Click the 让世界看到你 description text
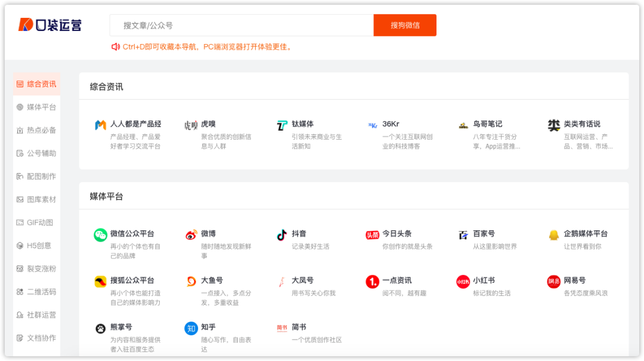Image resolution: width=644 pixels, height=361 pixels. pyautogui.click(x=583, y=246)
